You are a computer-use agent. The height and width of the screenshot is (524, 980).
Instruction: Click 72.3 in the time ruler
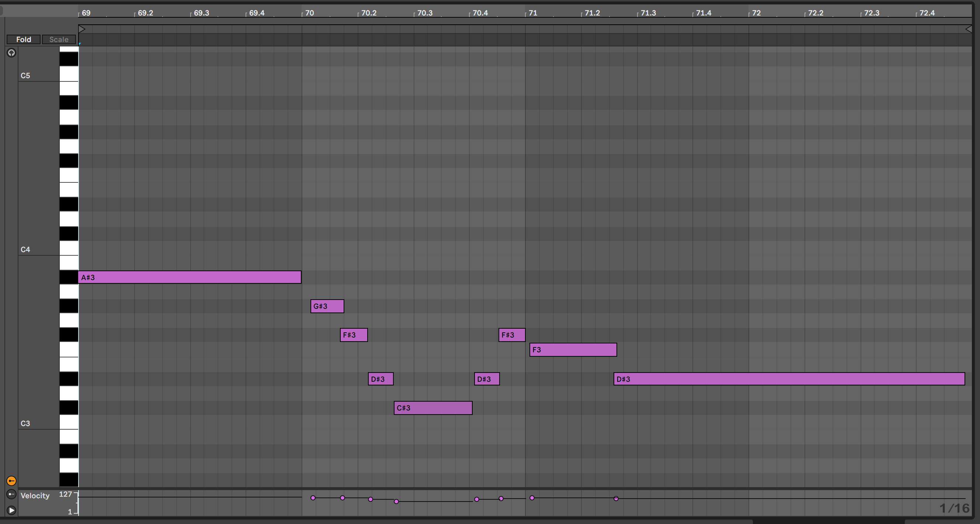pos(872,13)
